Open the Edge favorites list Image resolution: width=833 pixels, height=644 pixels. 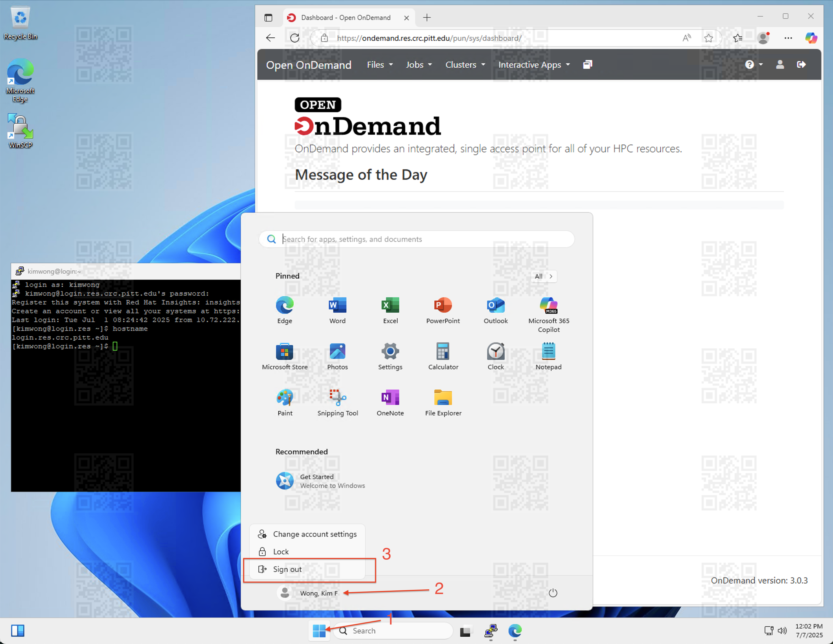coord(738,38)
